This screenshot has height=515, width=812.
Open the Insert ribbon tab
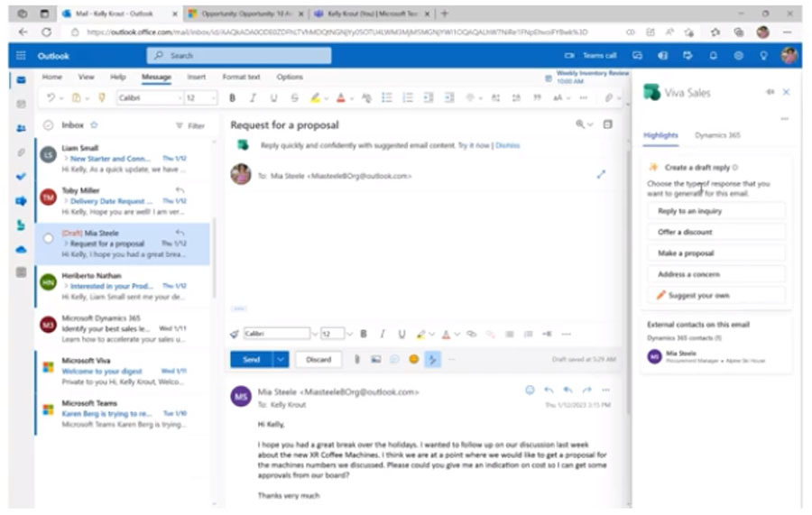point(197,77)
